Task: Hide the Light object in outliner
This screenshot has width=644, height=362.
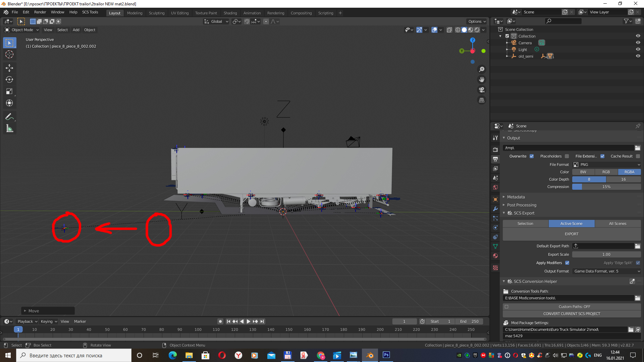Action: click(638, 49)
